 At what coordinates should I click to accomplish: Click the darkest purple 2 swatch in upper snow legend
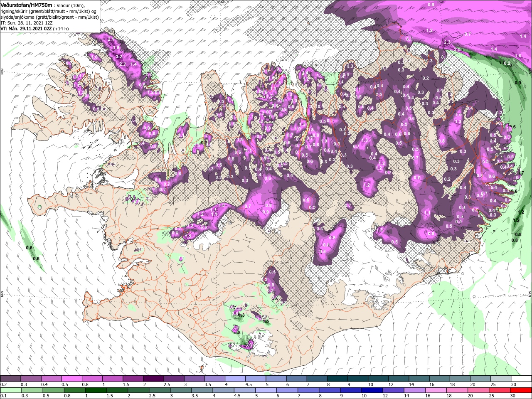point(153,379)
